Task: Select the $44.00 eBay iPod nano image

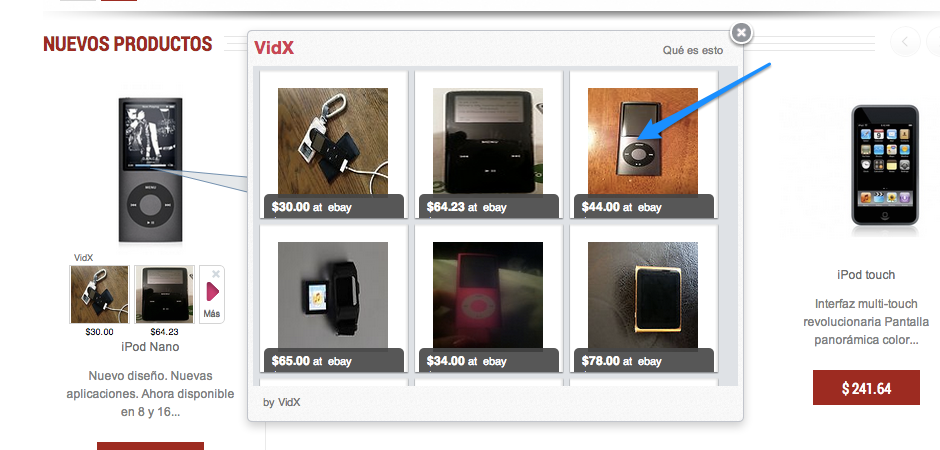Action: pos(643,141)
